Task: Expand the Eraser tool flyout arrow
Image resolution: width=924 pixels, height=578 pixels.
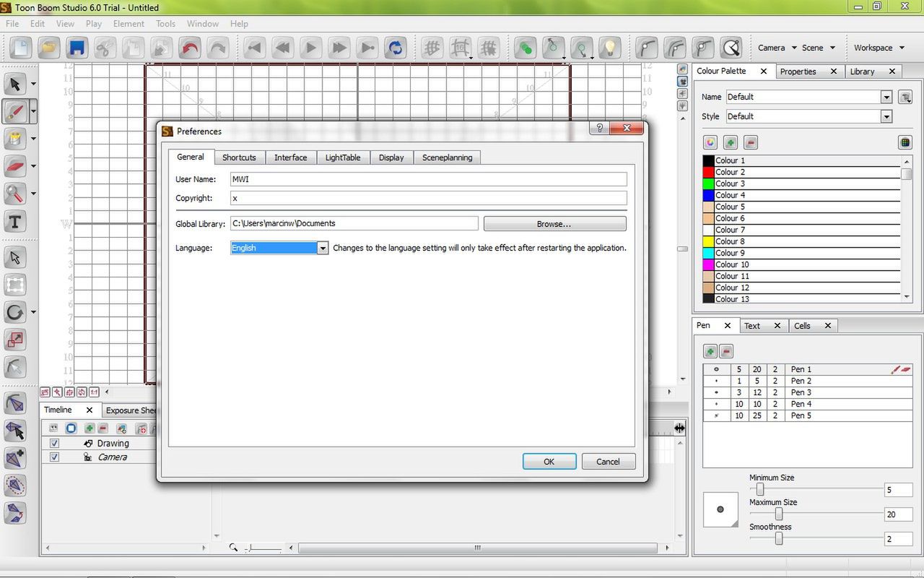Action: coord(33,166)
